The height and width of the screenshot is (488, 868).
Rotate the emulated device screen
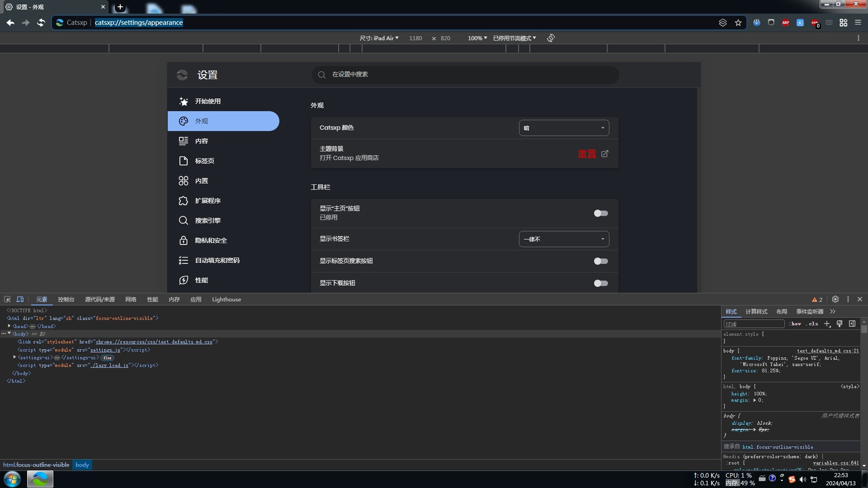551,38
